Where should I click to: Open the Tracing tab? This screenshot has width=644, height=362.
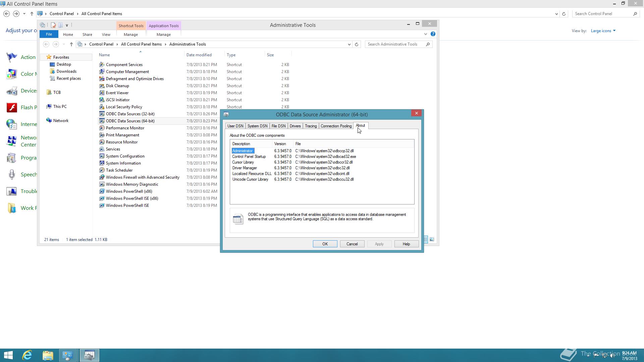311,126
